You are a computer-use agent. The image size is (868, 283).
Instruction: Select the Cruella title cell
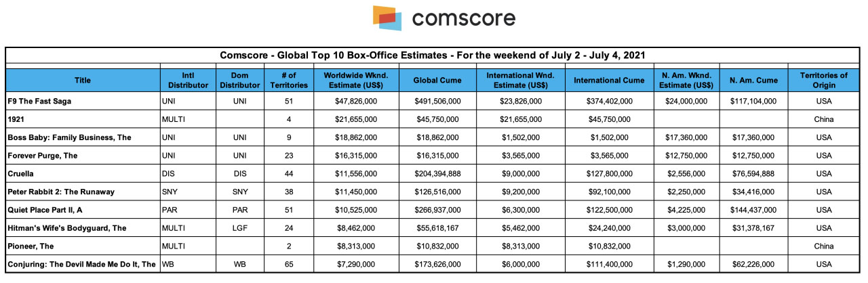22,174
